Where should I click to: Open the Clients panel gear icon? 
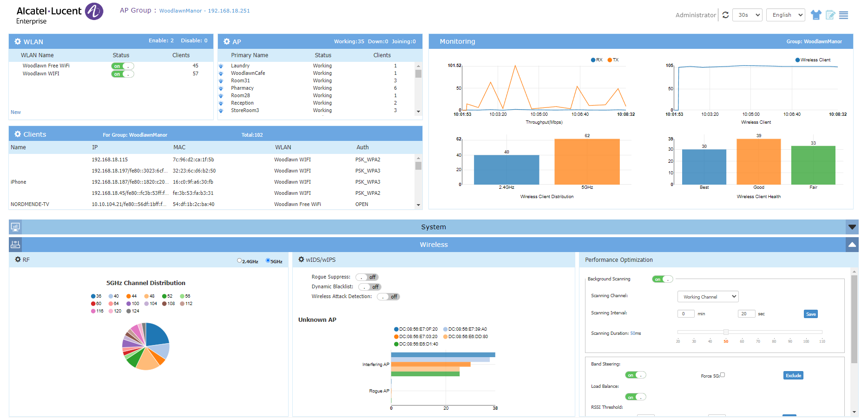(18, 134)
